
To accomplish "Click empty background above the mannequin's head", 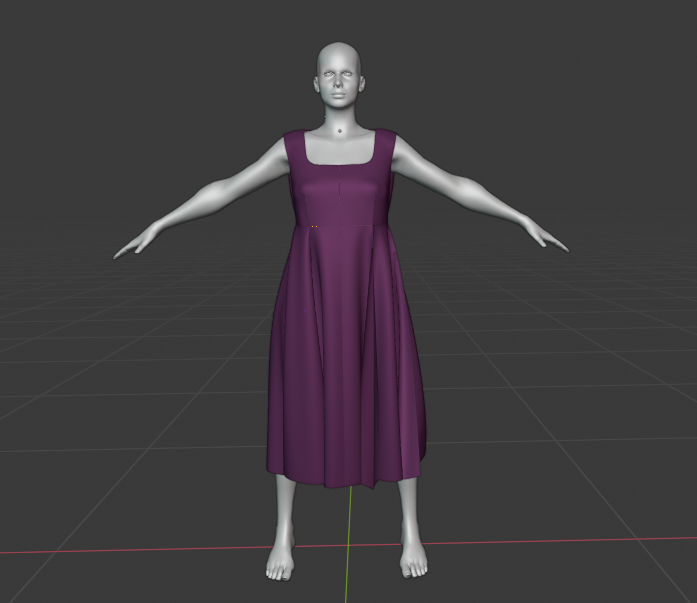I will coord(340,20).
